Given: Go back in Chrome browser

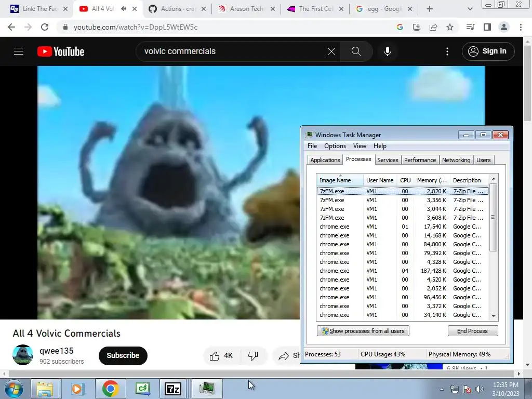Looking at the screenshot, I should pos(11,27).
